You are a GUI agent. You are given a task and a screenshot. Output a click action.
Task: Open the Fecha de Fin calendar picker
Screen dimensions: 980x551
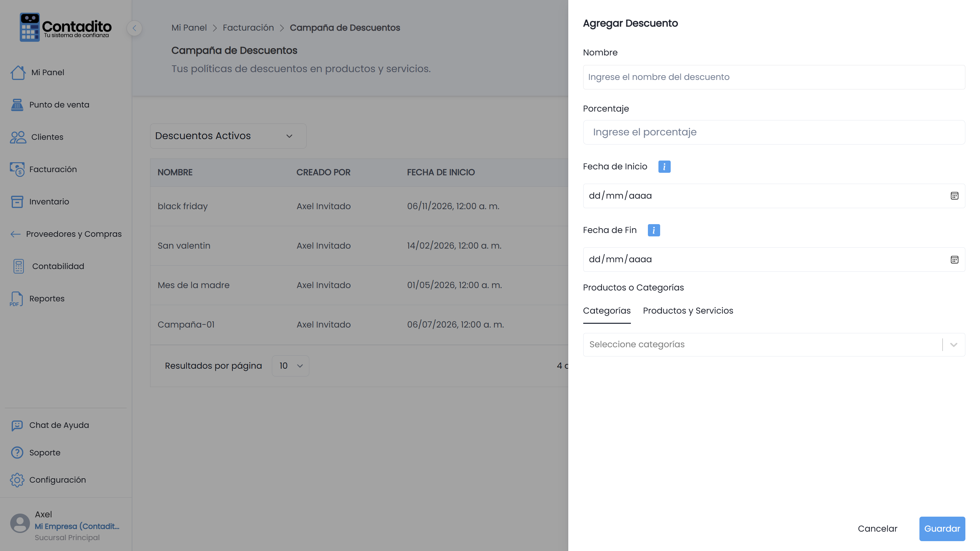click(x=954, y=260)
